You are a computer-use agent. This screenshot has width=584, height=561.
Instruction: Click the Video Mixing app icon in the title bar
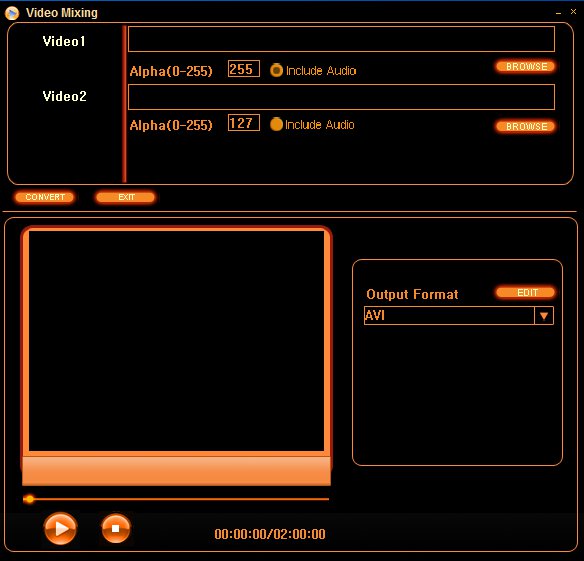[x=12, y=13]
